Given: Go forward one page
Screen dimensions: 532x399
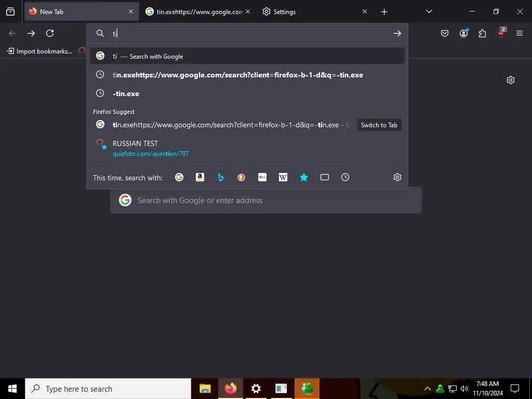Looking at the screenshot, I should click(31, 33).
